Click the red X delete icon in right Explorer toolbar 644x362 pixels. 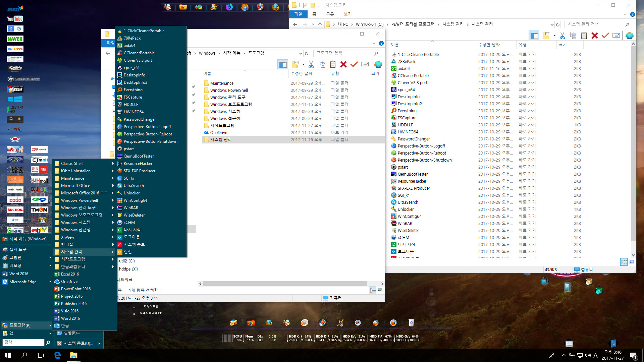595,36
